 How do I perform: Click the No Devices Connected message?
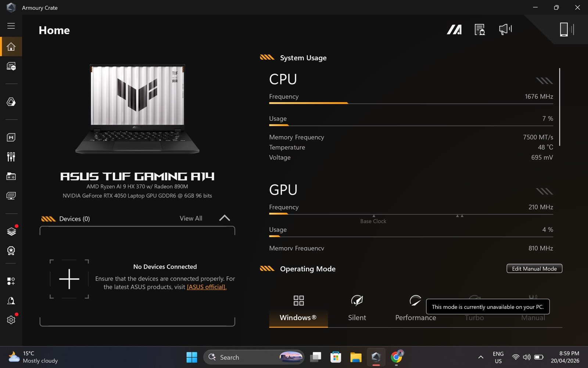pos(165,267)
